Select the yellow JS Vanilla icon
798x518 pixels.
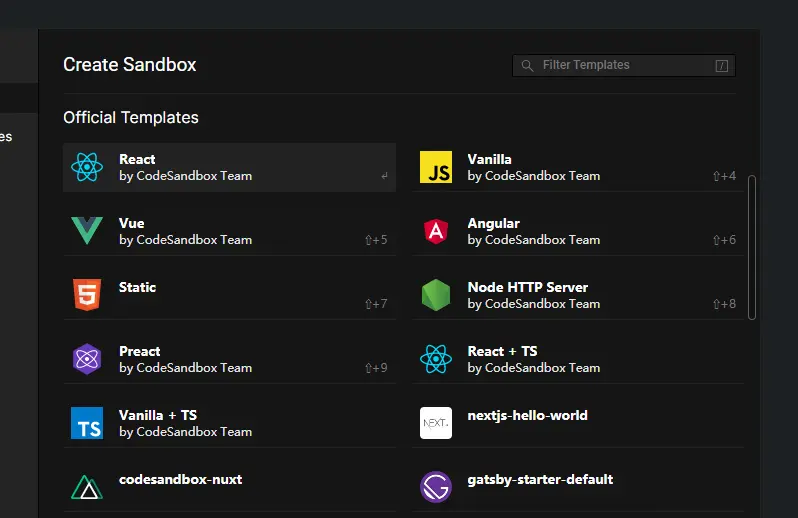coord(436,167)
